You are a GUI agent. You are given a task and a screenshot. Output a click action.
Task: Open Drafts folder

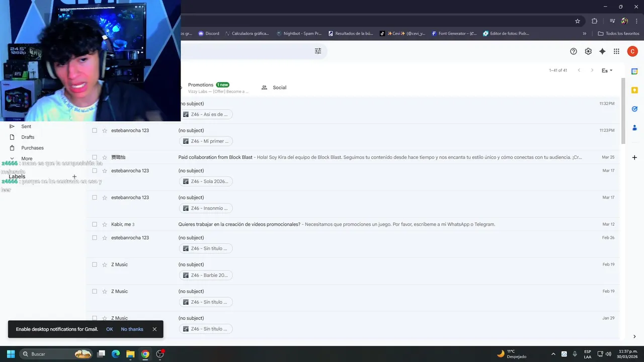click(28, 137)
